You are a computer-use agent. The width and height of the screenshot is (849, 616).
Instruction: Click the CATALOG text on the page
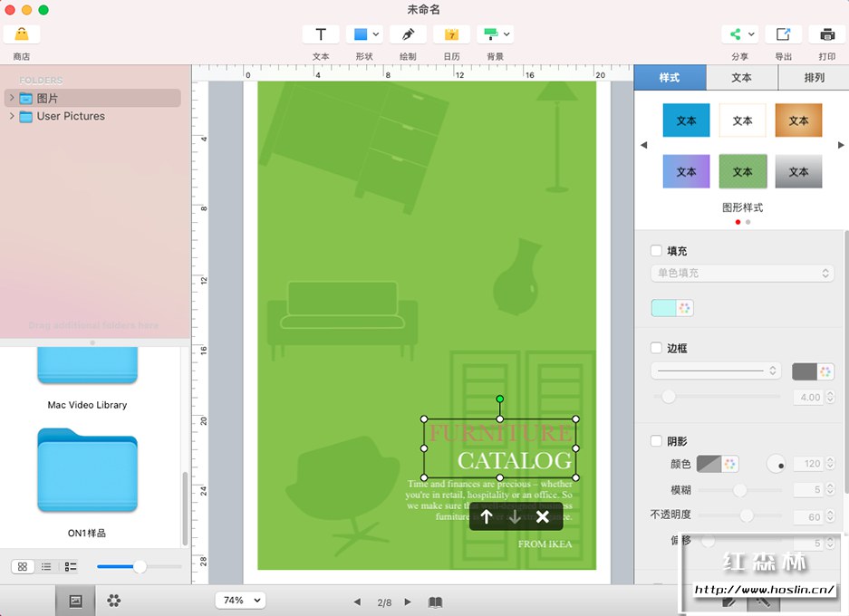[515, 461]
